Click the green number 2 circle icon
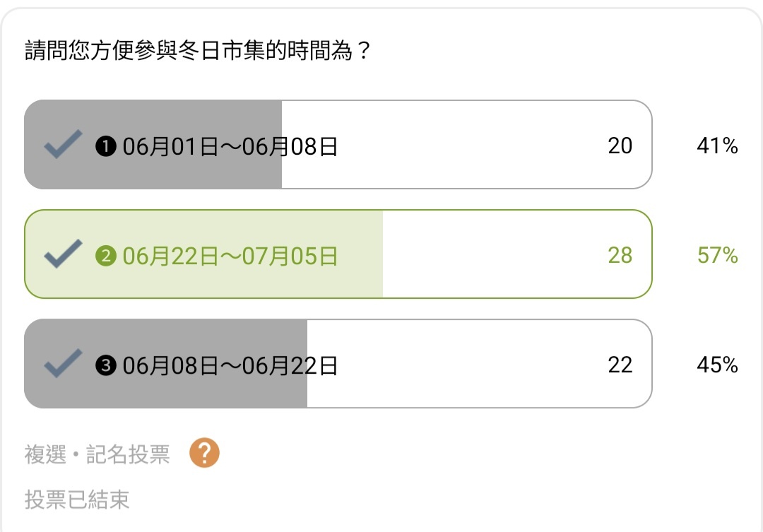The width and height of the screenshot is (763, 532). tap(105, 256)
